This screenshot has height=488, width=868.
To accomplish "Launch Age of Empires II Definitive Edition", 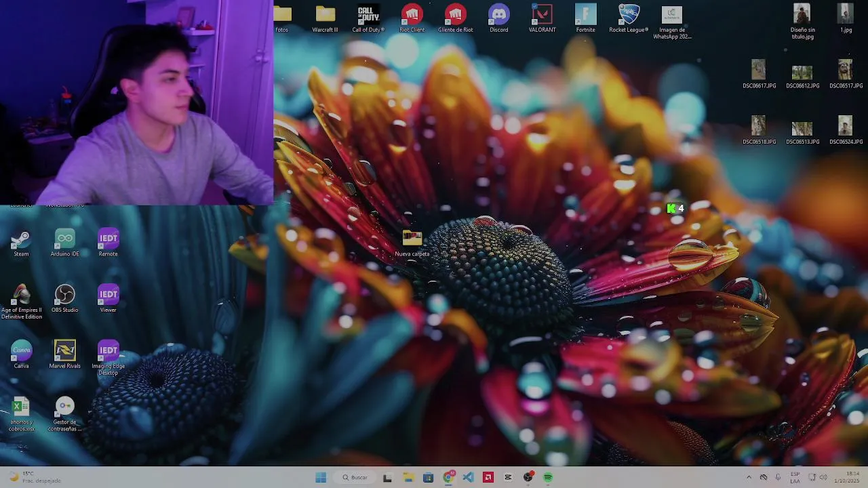I will coord(21,302).
